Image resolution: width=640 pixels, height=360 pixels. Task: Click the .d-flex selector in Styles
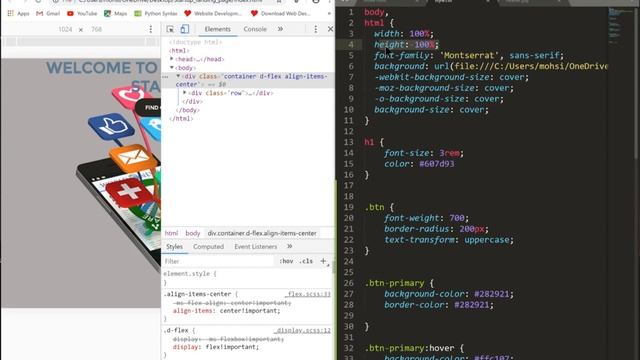176,330
